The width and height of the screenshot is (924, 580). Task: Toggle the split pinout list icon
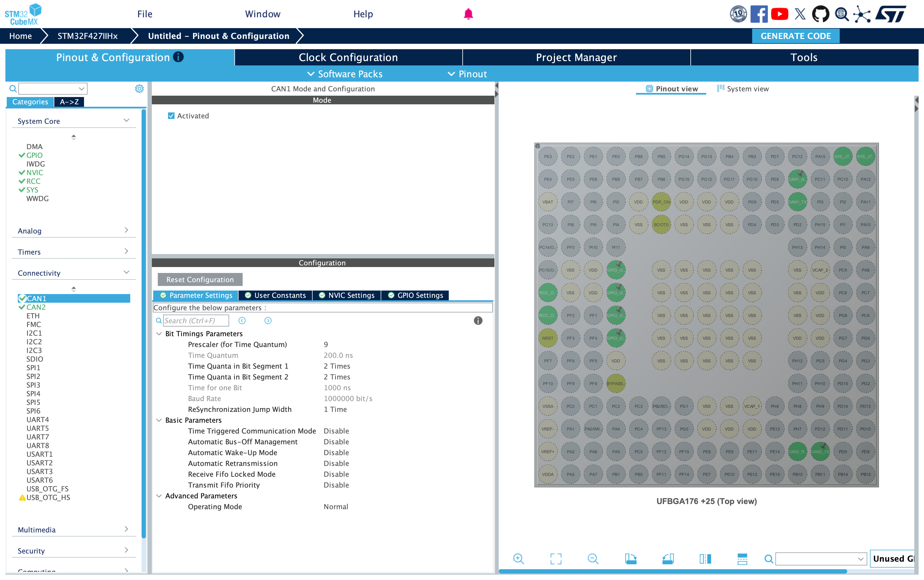(742, 559)
